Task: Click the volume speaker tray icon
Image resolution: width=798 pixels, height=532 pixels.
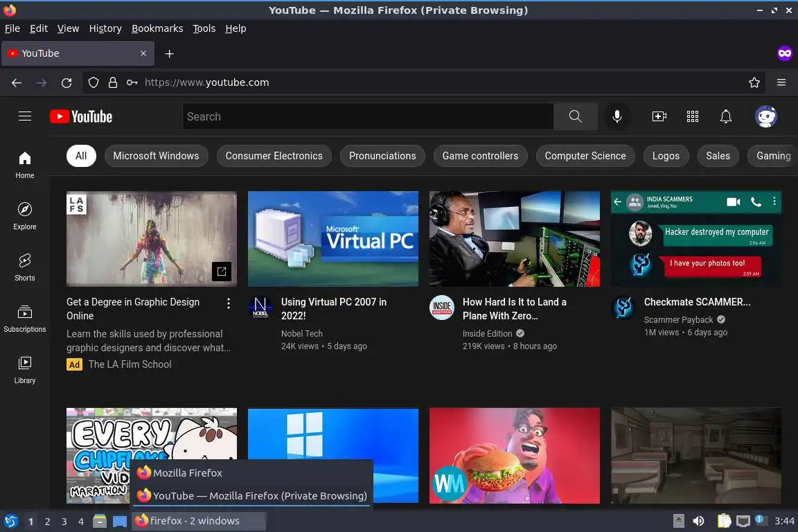Action: (x=698, y=521)
